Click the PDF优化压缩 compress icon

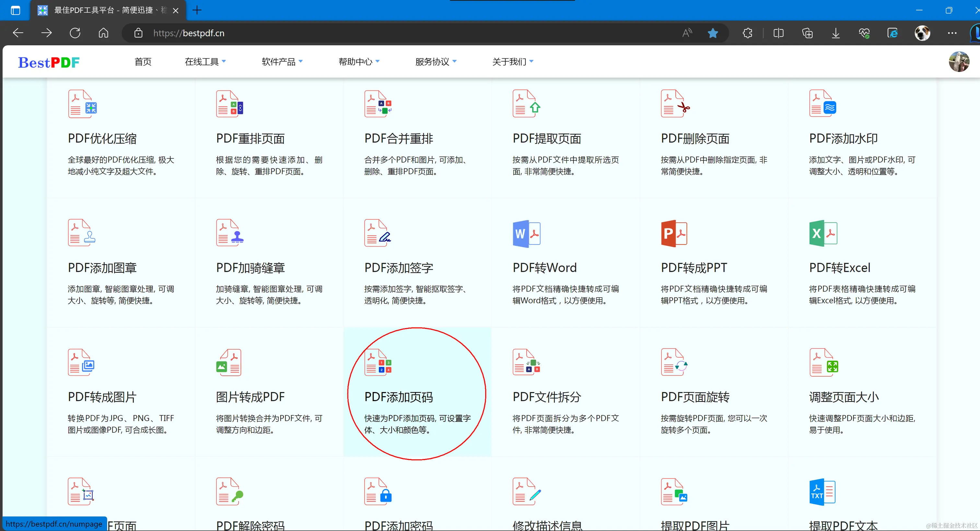pos(82,104)
